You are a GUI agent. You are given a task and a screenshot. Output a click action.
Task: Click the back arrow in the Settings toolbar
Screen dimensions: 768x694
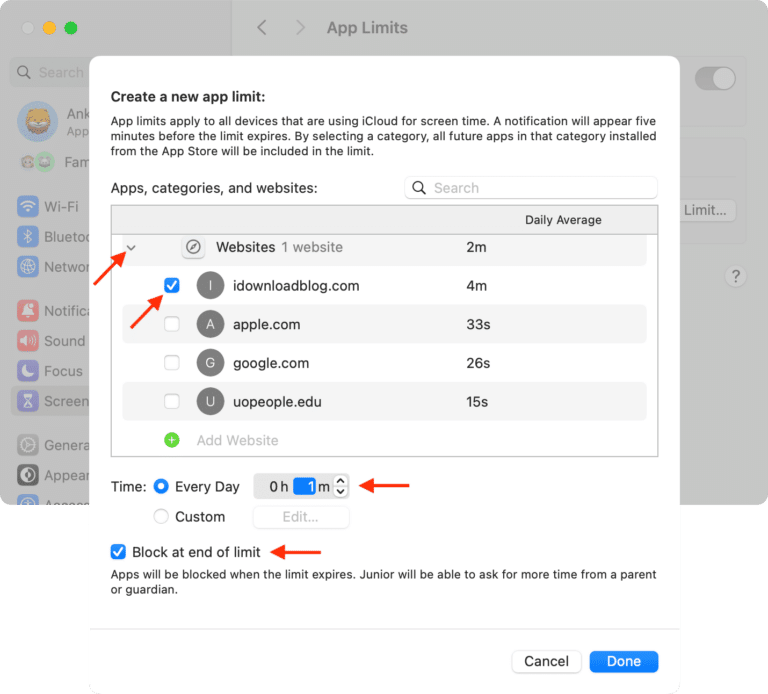[x=262, y=27]
